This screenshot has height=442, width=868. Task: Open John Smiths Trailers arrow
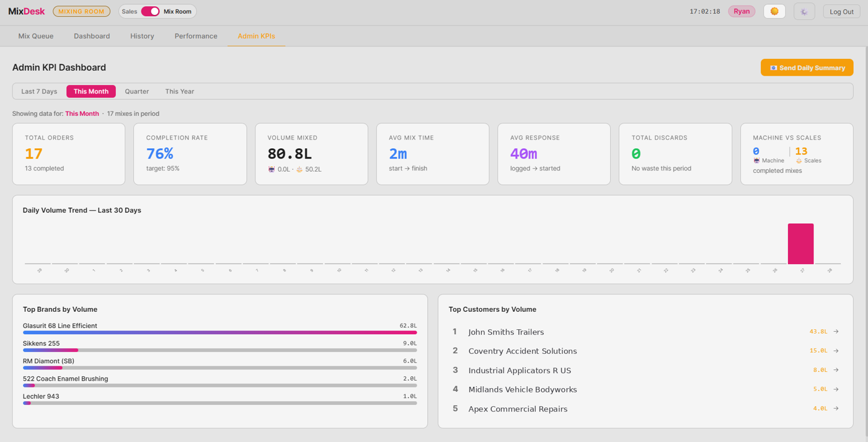tap(836, 332)
